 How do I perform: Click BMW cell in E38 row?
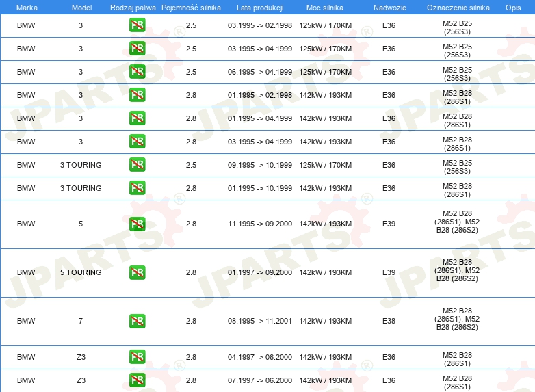click(26, 321)
